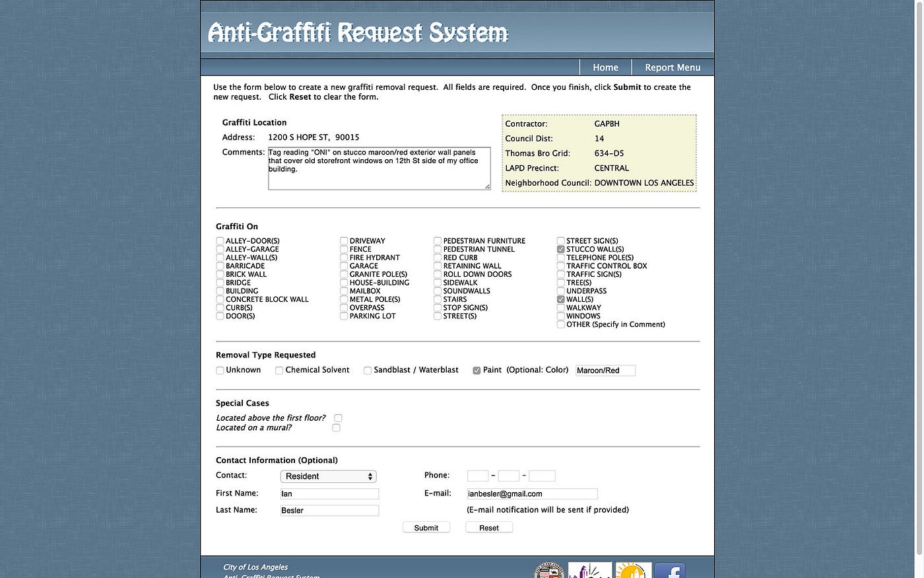Open the Report Menu item
Viewport: 924px width, 578px height.
pyautogui.click(x=673, y=67)
